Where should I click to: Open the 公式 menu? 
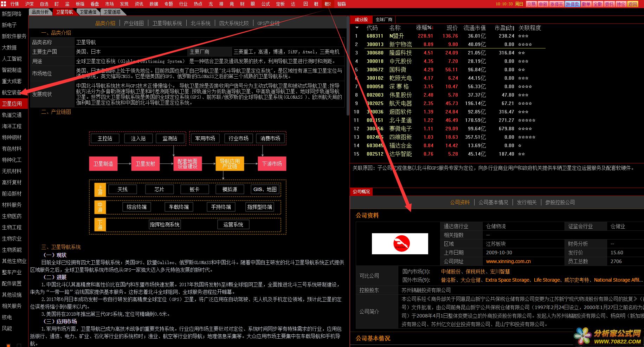coord(266,4)
